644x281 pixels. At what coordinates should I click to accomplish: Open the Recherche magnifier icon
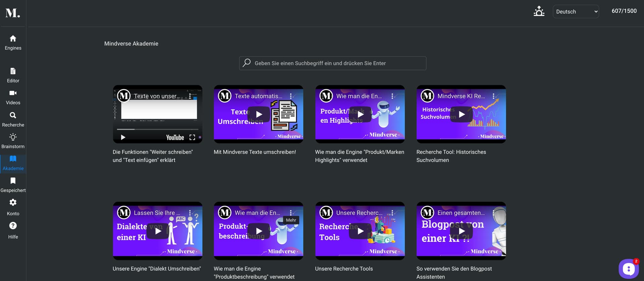13,115
